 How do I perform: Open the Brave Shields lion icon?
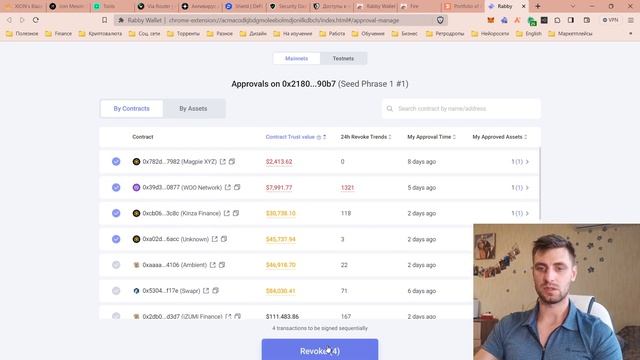pos(440,20)
